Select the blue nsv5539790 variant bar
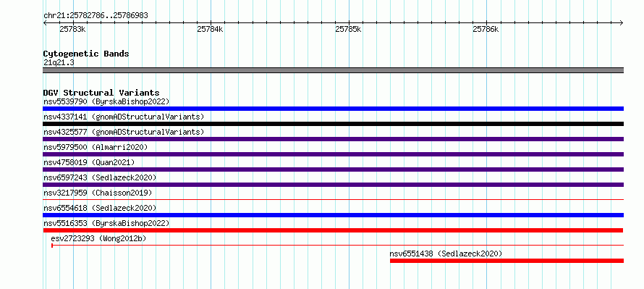The width and height of the screenshot is (644, 289). (333, 109)
